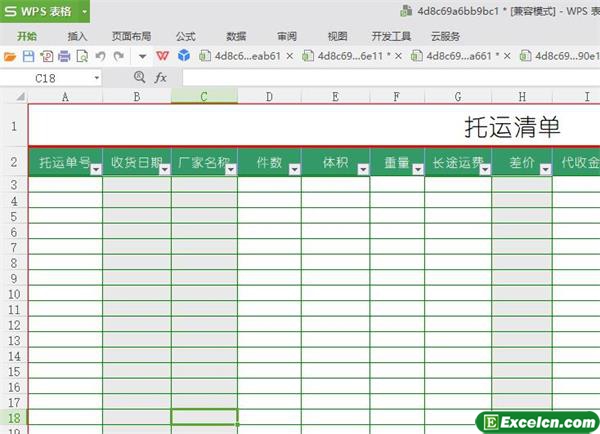Expand the Name Box dropdown arrow
Viewport: 600px width, 434px height.
click(97, 77)
